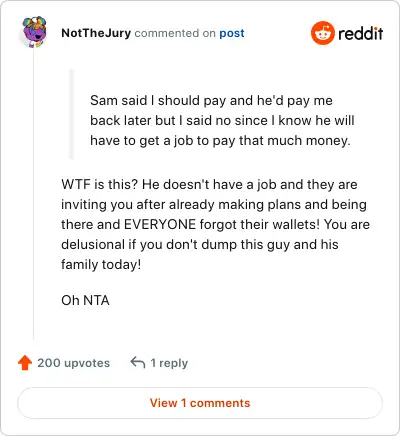This screenshot has height=436, width=400.
Task: Click the 200 upvotes count
Action: [73, 363]
